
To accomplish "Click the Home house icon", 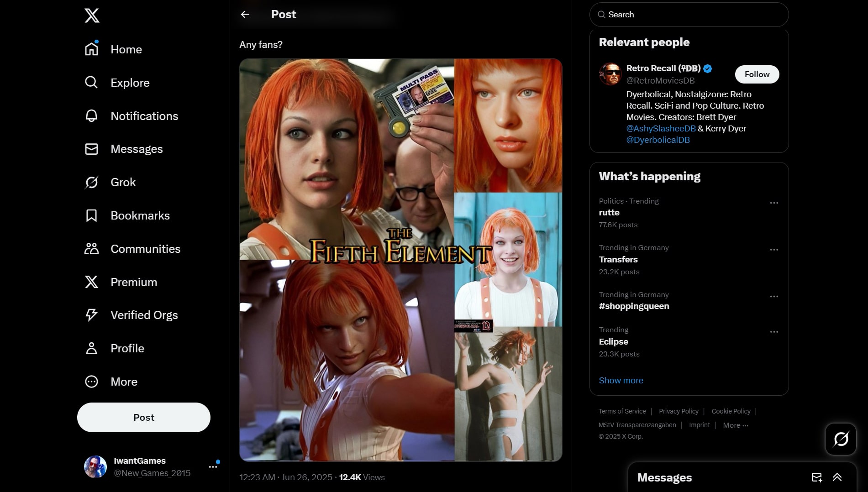I will 91,49.
